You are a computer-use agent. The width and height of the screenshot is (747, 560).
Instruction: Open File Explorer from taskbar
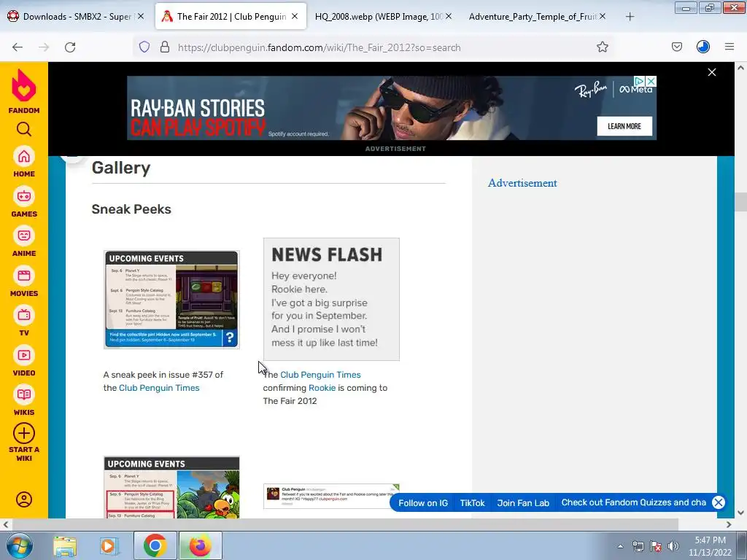click(65, 545)
